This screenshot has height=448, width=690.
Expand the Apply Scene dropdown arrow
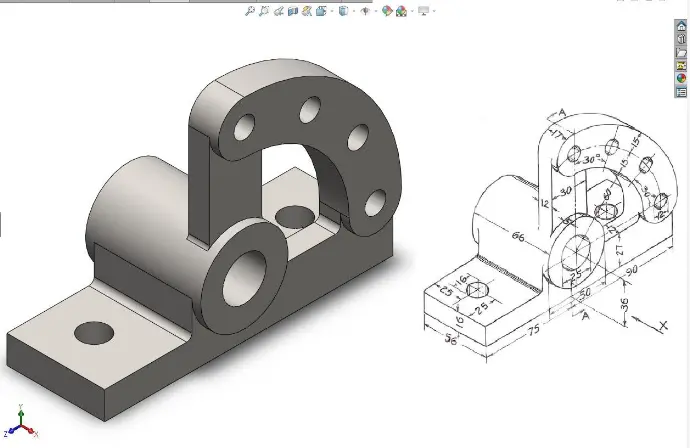point(412,11)
